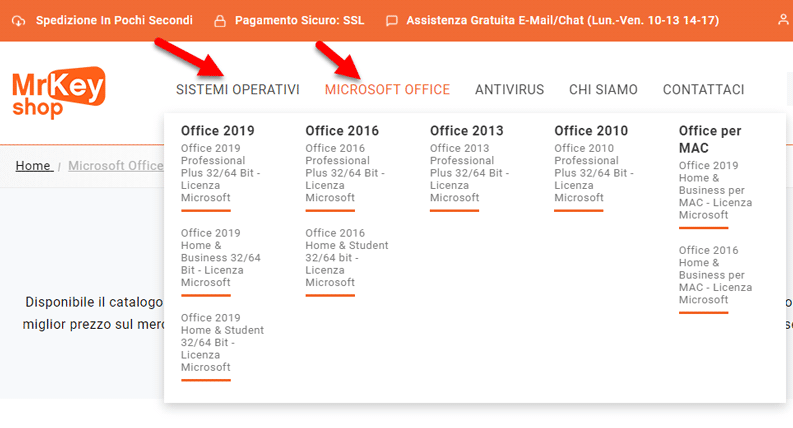Open Office 2016 Professional Plus product link
This screenshot has width=793, height=428.
[x=345, y=173]
